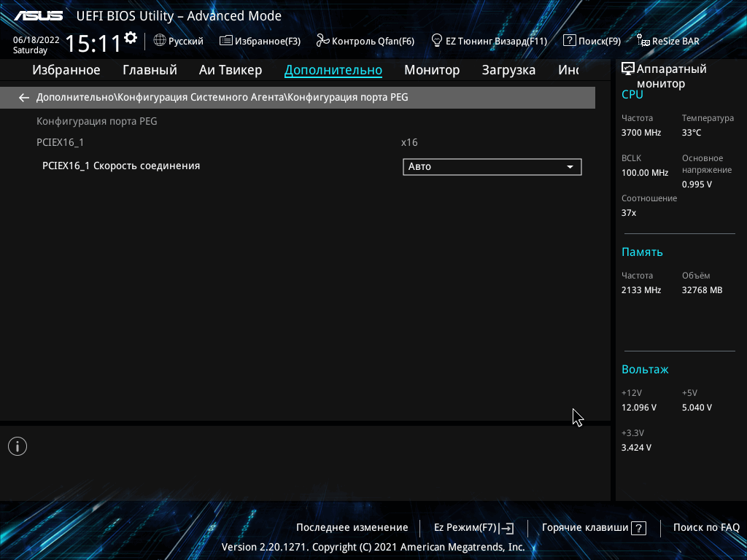Click the Favorites list icon in the top bar
Screen dimensions: 747x560
(x=226, y=41)
